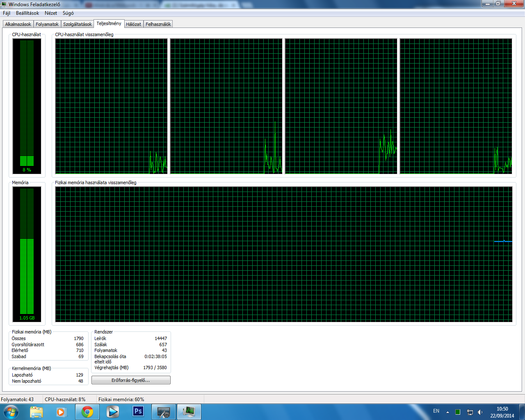Screen dimensions: 525x420
Task: Click the Task Manager title bar icon
Action: 4,4
